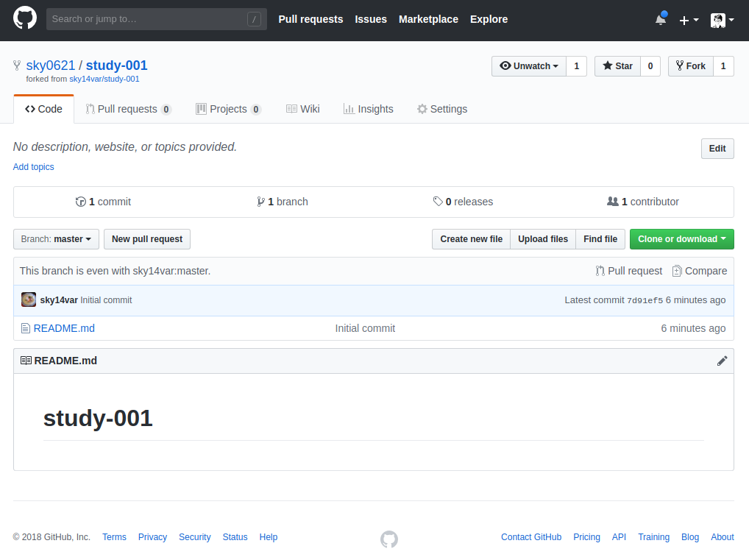Click Create new file
Viewport: 749px width, 560px height.
click(471, 239)
